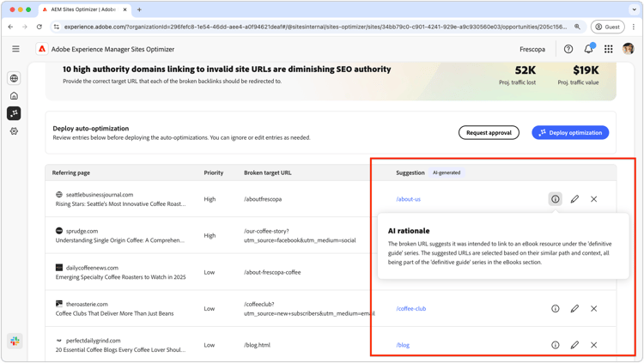The width and height of the screenshot is (644, 363).
Task: Click the Adobe logo icon
Action: [x=42, y=49]
